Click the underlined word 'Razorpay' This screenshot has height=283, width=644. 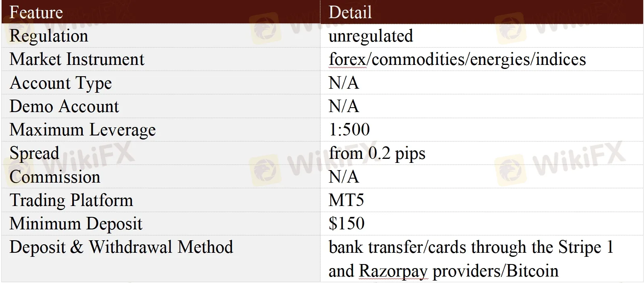coord(393,271)
